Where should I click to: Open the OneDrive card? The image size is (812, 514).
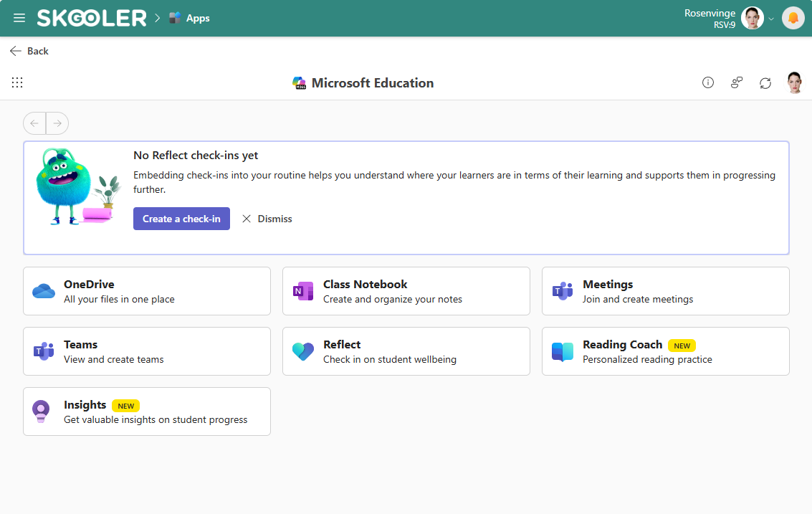146,291
